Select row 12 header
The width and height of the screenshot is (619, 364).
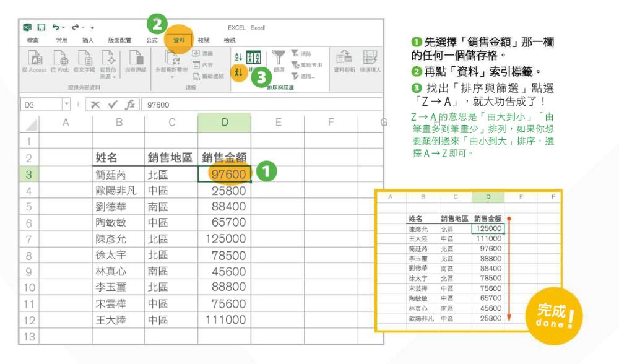29,320
